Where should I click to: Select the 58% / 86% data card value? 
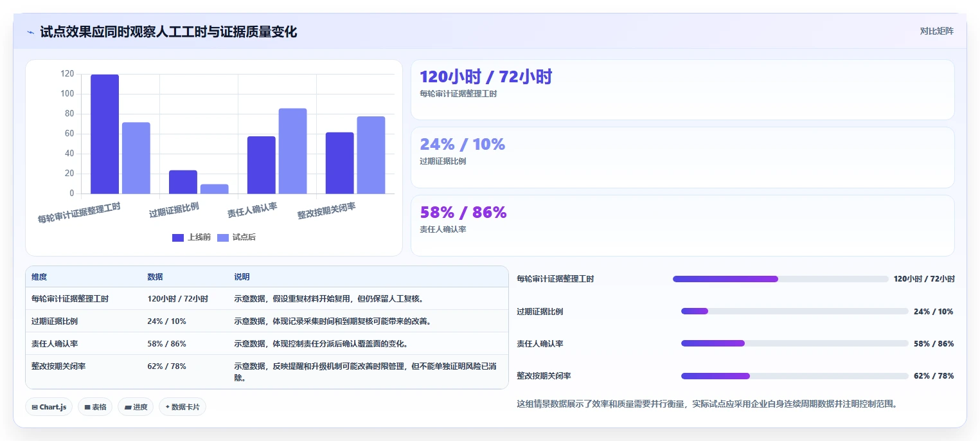pyautogui.click(x=463, y=212)
